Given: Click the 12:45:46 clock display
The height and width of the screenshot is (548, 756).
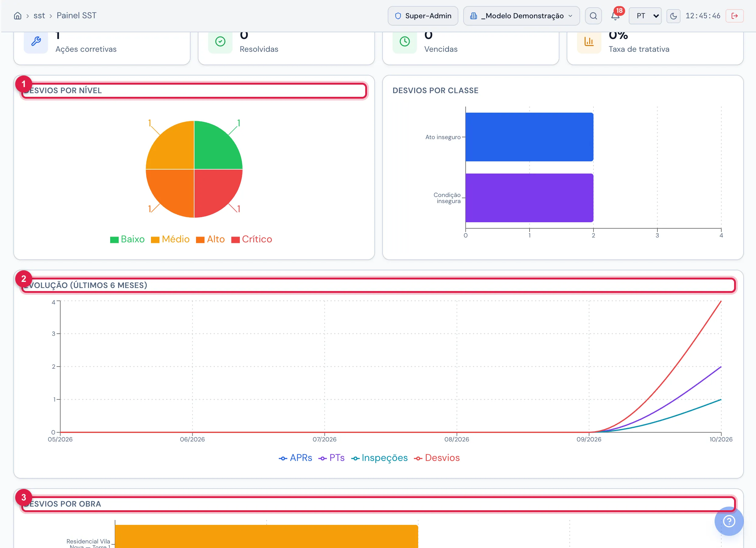Looking at the screenshot, I should click(703, 16).
